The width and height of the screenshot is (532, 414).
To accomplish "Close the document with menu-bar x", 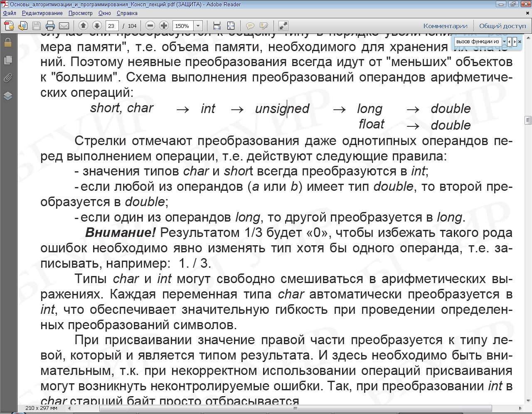I will (528, 13).
